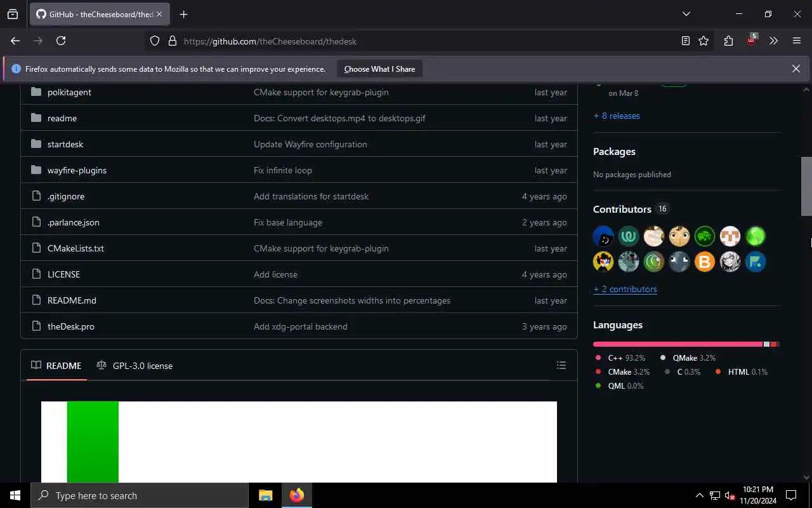Open the gray pixel-eyes contributor avatar
Screen dimensions: 812x508
679,262
